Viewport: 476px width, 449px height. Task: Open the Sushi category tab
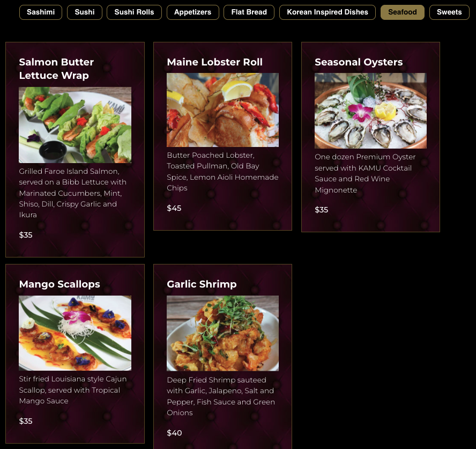pos(85,12)
